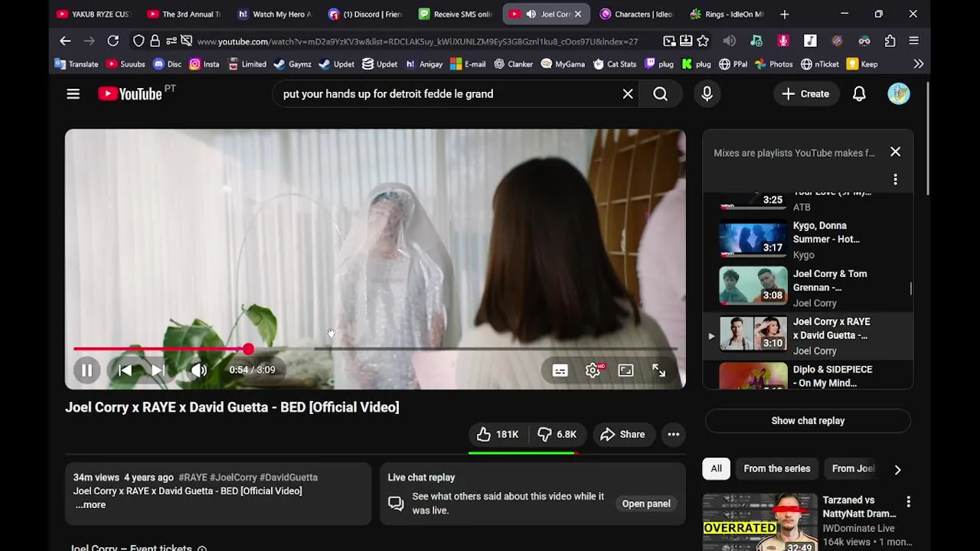Open the live chat replay panel

(x=646, y=504)
